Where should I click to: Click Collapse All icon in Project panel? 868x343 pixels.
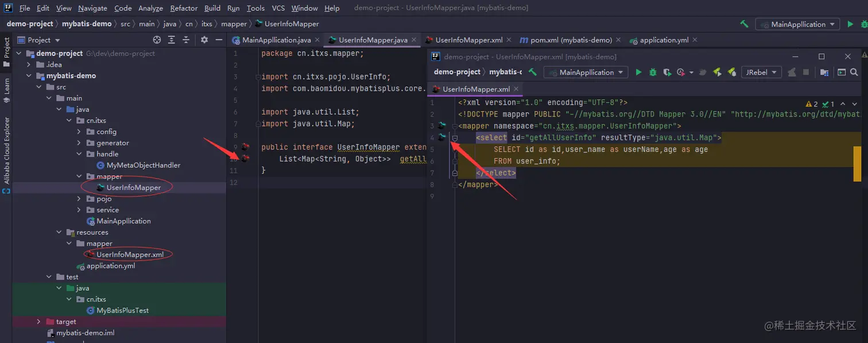186,40
